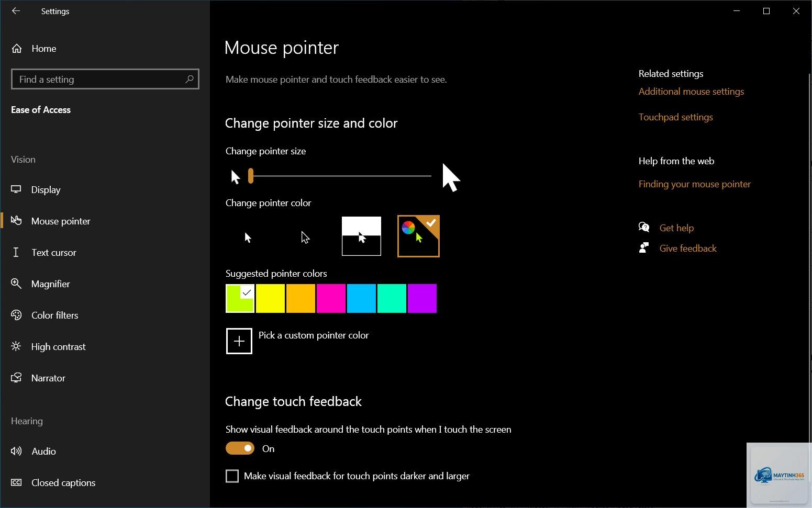
Task: Click the Text cursor I-beam icon
Action: 16,253
